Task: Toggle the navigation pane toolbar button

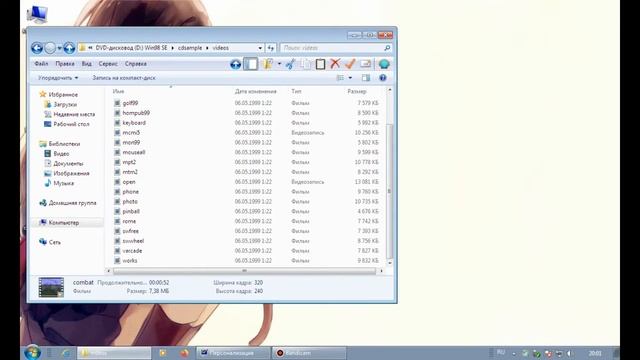Action: [251, 64]
